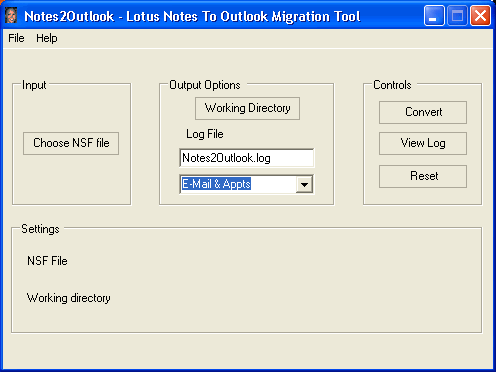Click the window title bar text

(192, 16)
